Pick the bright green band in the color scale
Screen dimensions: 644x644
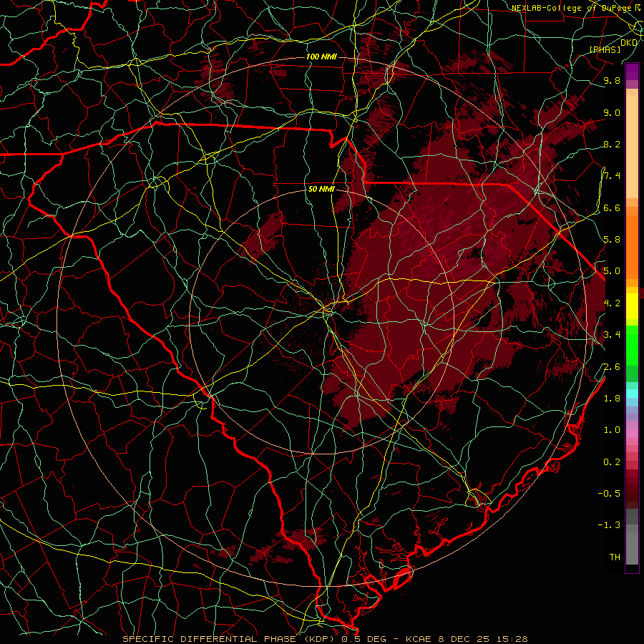[632, 345]
